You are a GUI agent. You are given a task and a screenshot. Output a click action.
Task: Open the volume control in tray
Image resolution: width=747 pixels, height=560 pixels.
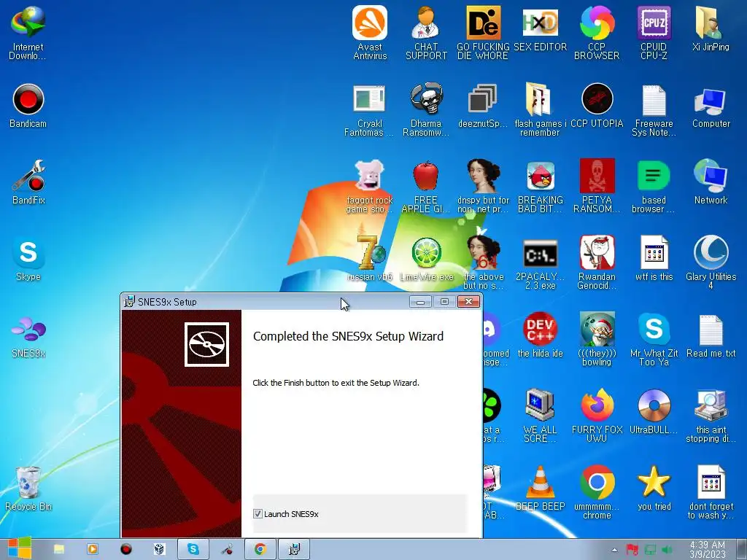coord(667,550)
